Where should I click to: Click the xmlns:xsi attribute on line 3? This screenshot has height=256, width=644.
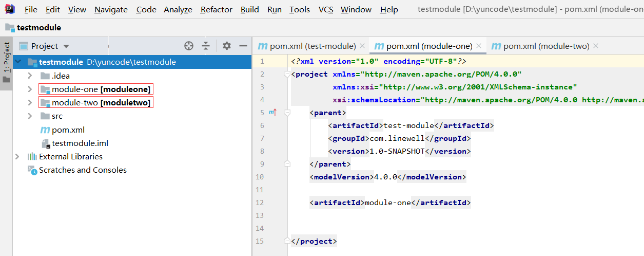click(455, 87)
